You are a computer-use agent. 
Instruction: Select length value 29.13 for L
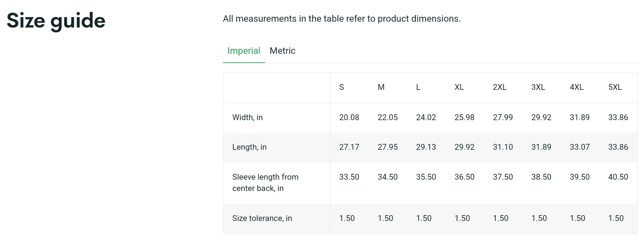[x=426, y=147]
